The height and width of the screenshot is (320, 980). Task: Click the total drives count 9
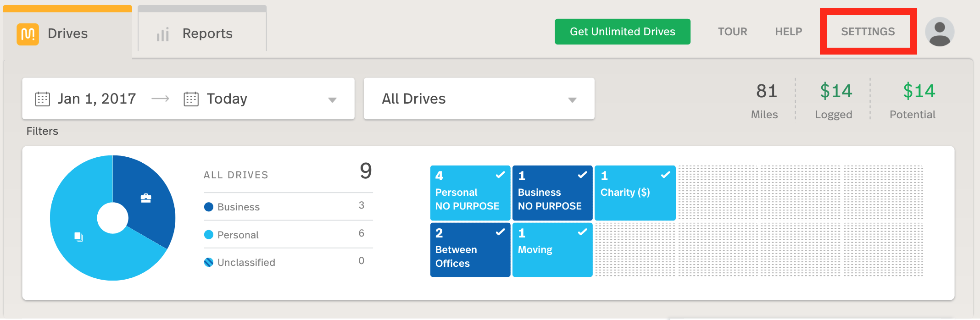(366, 171)
